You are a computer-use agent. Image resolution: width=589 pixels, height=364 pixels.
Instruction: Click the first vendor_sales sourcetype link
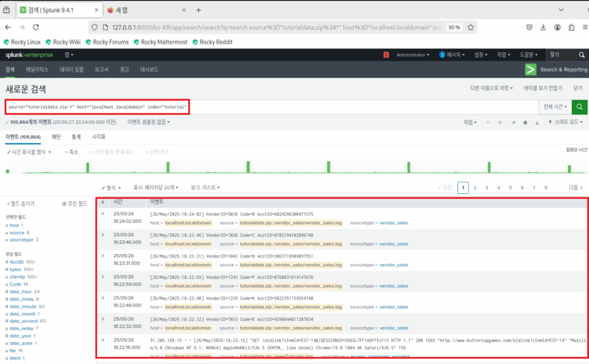pyautogui.click(x=393, y=223)
